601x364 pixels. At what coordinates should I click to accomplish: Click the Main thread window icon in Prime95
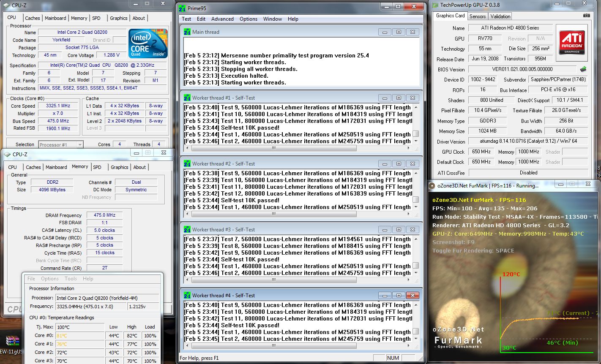187,32
